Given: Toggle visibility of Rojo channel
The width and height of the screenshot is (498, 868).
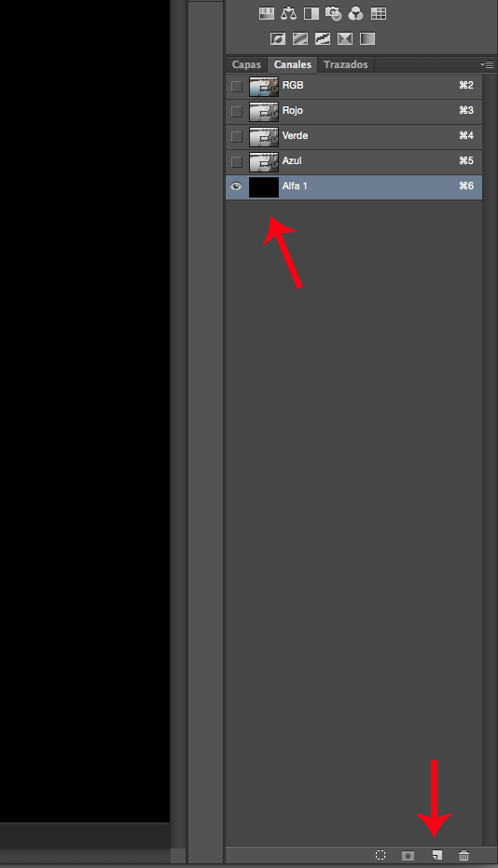Looking at the screenshot, I should click(x=237, y=111).
